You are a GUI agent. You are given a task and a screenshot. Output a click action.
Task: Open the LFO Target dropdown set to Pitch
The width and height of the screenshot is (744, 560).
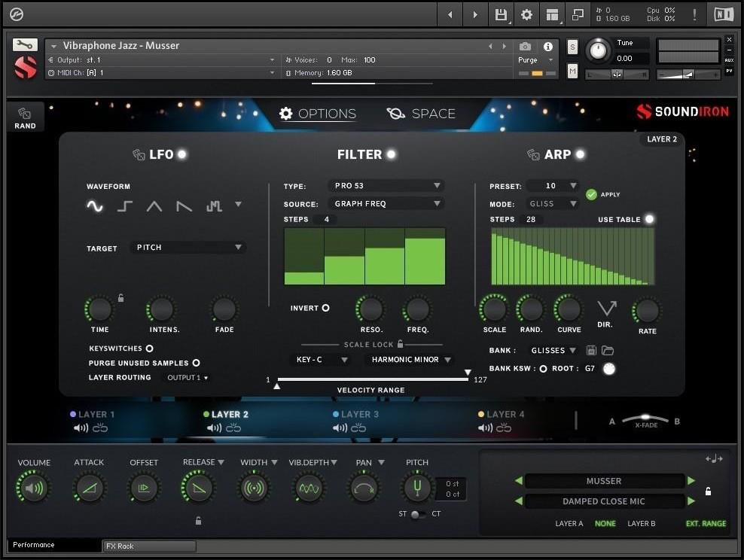188,247
